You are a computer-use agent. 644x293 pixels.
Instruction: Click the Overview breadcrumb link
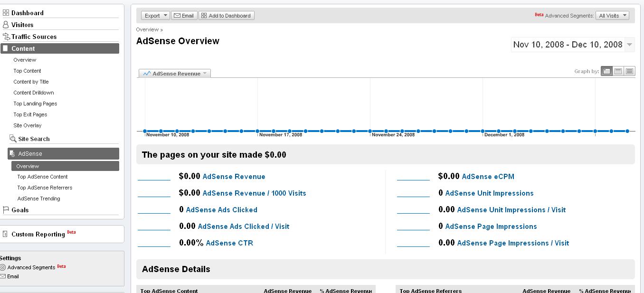(x=147, y=29)
